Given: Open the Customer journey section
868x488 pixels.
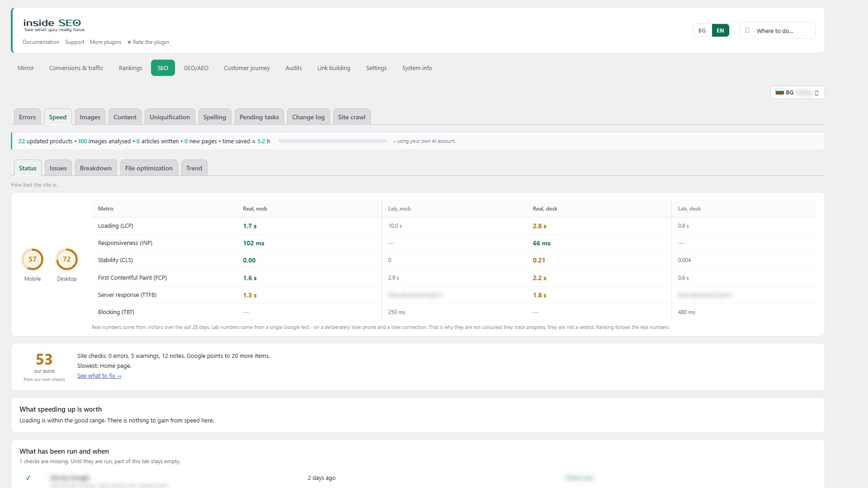Looking at the screenshot, I should tap(247, 68).
